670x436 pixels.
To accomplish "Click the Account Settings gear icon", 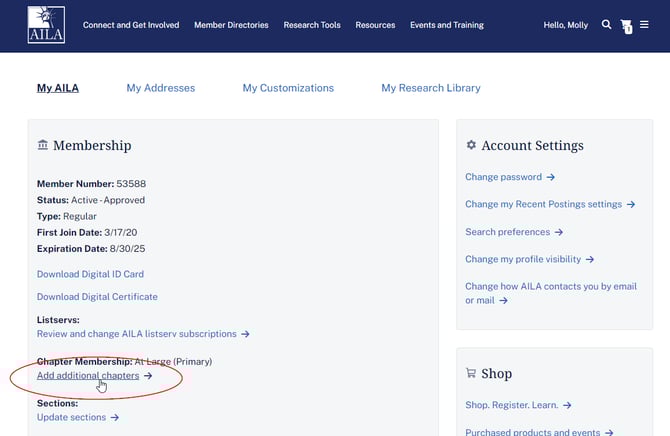I will 471,146.
